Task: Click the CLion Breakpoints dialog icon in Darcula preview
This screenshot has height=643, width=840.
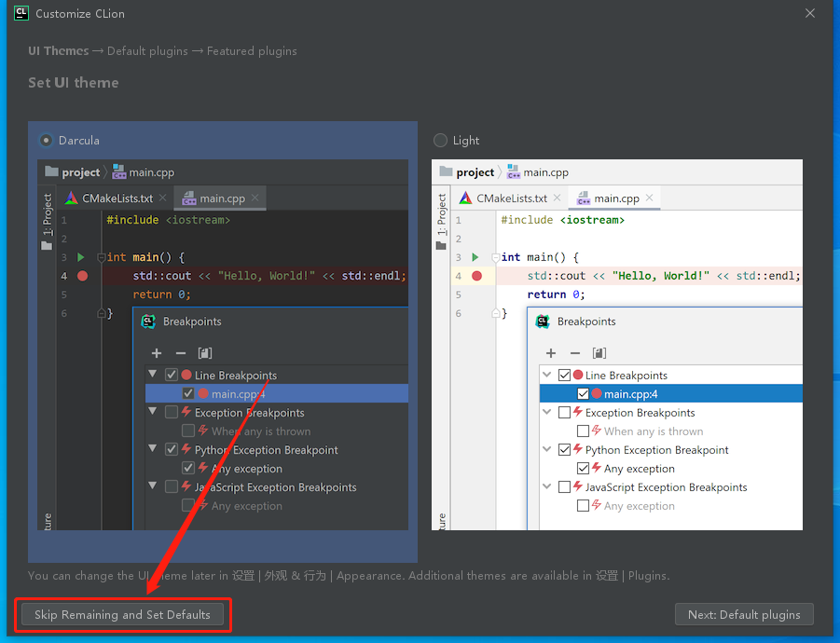Action: click(148, 321)
